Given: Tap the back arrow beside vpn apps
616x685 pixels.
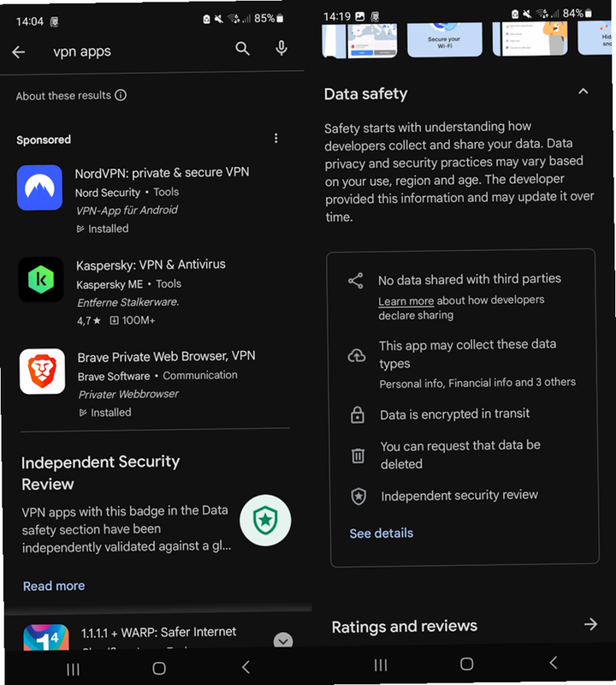Looking at the screenshot, I should click(18, 52).
